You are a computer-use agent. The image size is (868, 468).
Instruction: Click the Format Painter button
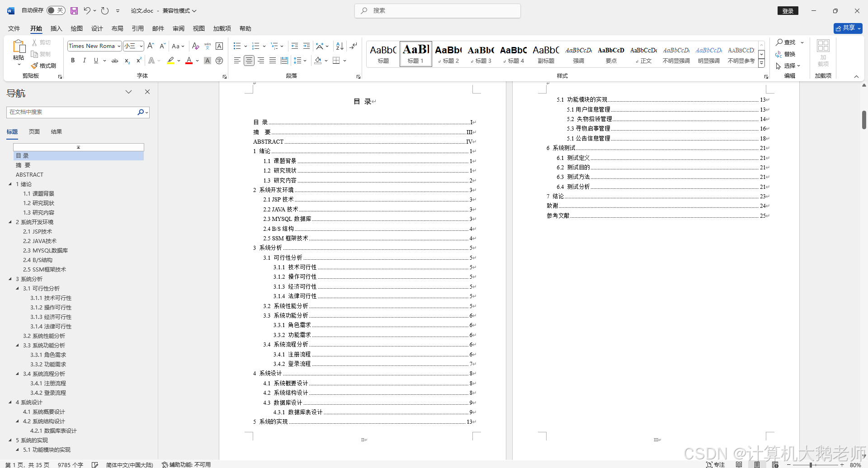(x=44, y=66)
